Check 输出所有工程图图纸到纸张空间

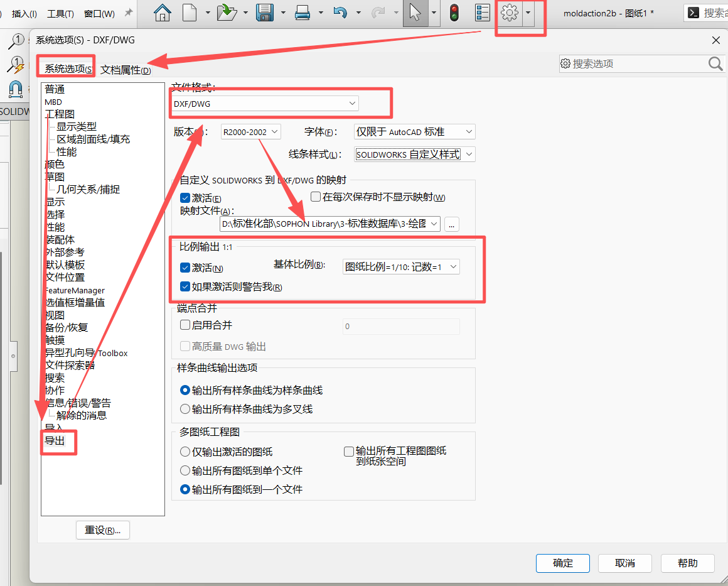349,451
